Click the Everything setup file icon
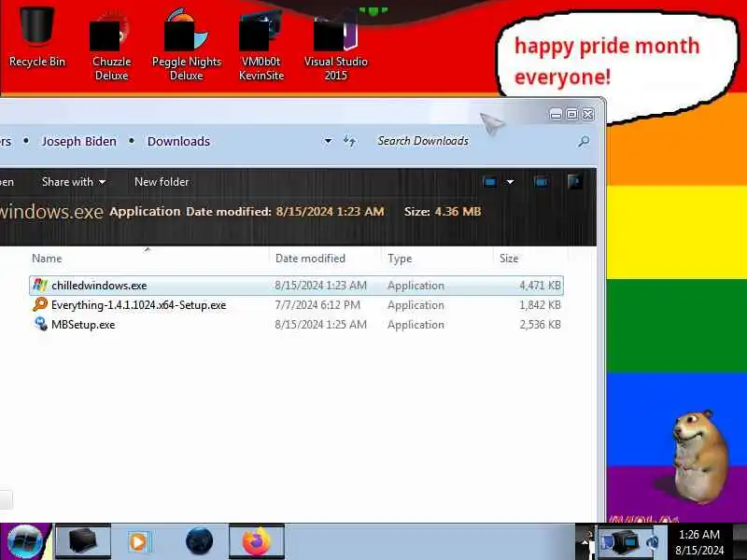747x560 pixels. click(40, 305)
